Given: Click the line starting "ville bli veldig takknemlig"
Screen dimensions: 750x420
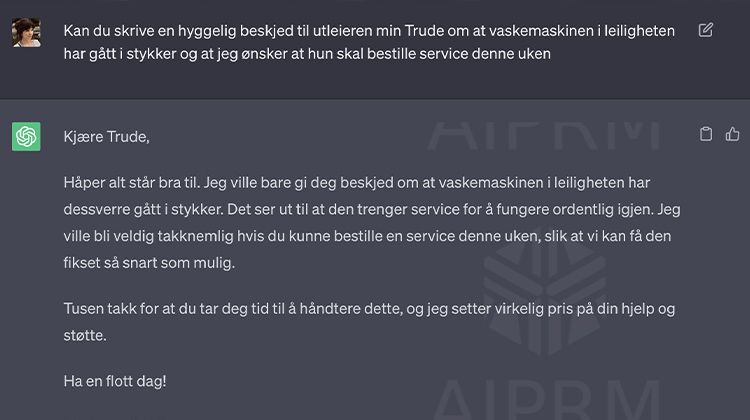Looking at the screenshot, I should tap(381, 238).
